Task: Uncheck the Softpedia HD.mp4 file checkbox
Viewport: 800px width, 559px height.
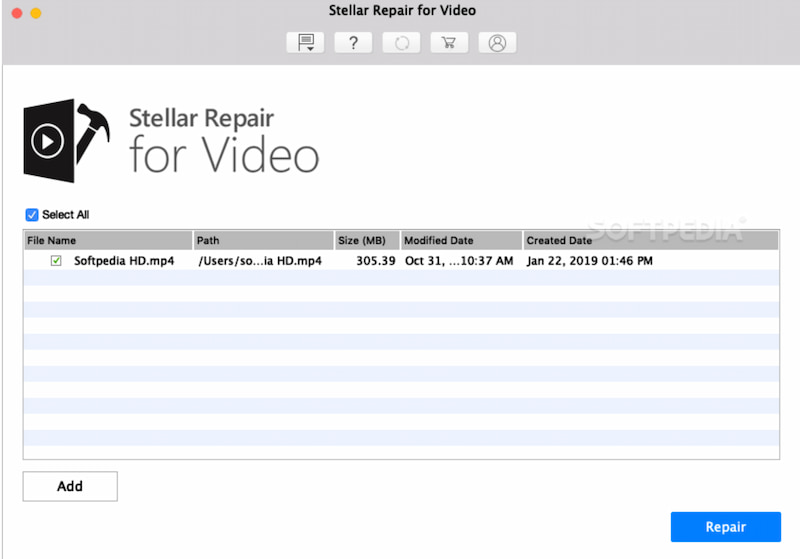Action: pos(57,261)
